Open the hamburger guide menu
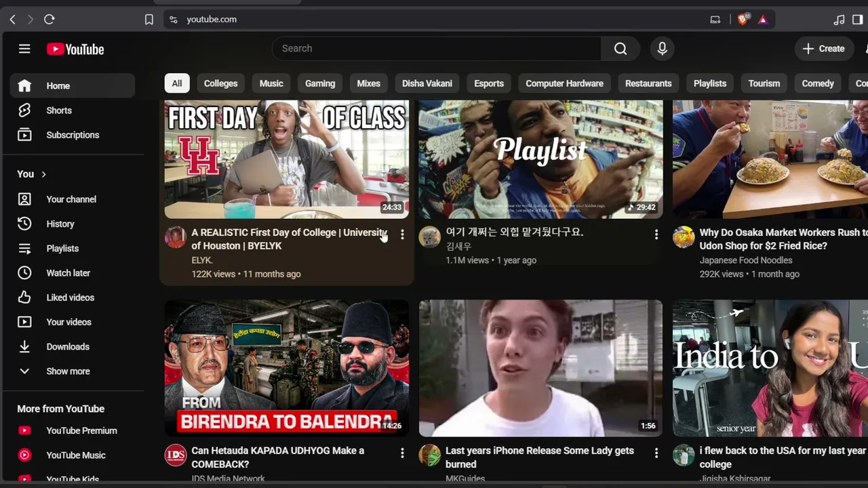Viewport: 868px width, 488px height. click(24, 49)
